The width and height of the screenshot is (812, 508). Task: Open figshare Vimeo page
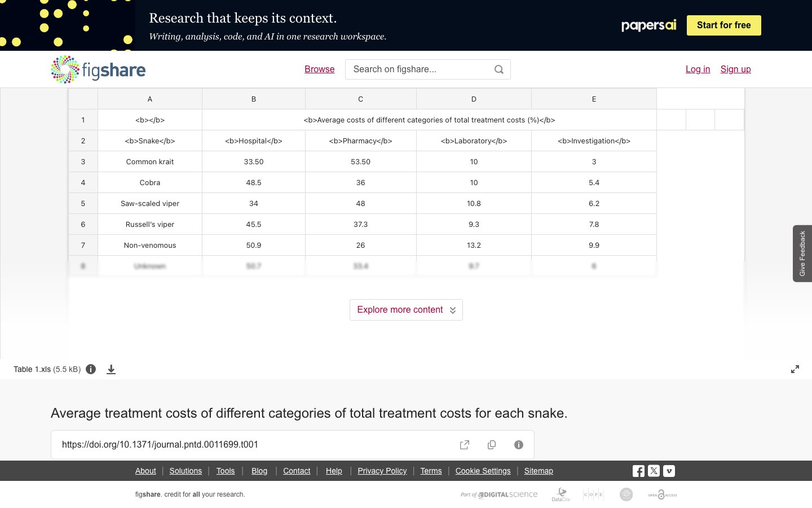coord(669,471)
